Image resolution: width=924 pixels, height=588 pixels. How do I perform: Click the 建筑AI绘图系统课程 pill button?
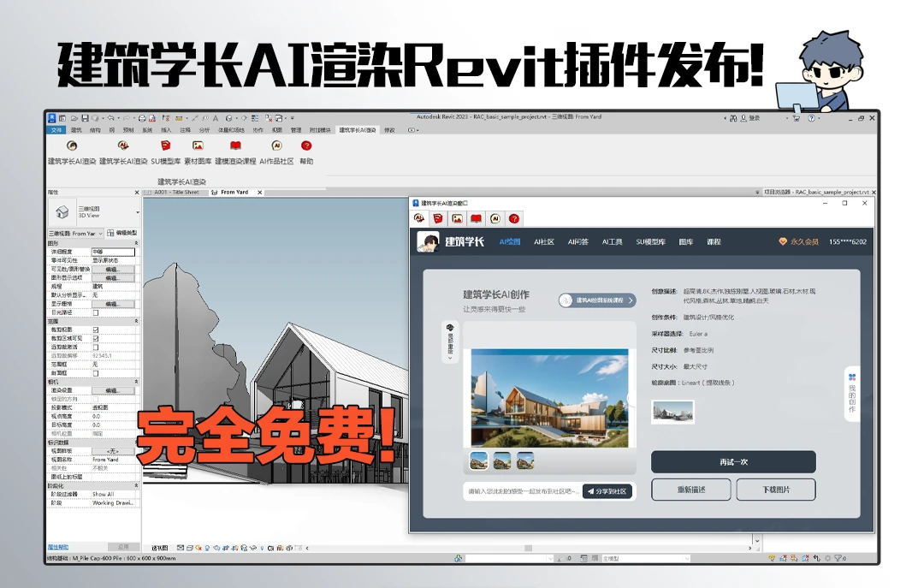pyautogui.click(x=597, y=300)
